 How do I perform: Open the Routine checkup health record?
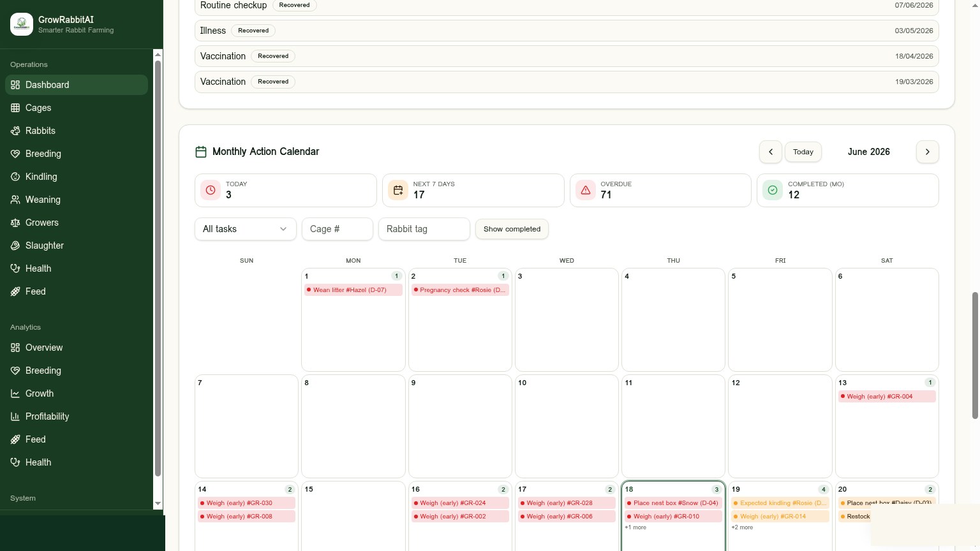[x=567, y=6]
